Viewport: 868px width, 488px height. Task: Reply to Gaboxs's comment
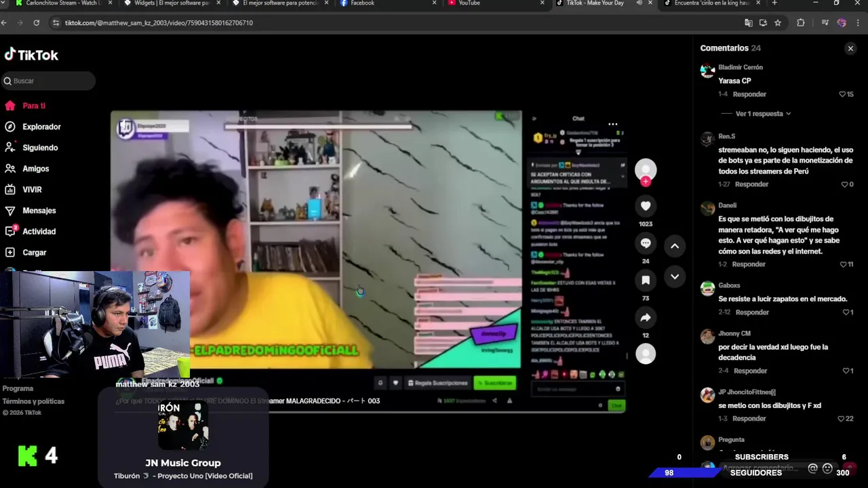click(x=752, y=312)
